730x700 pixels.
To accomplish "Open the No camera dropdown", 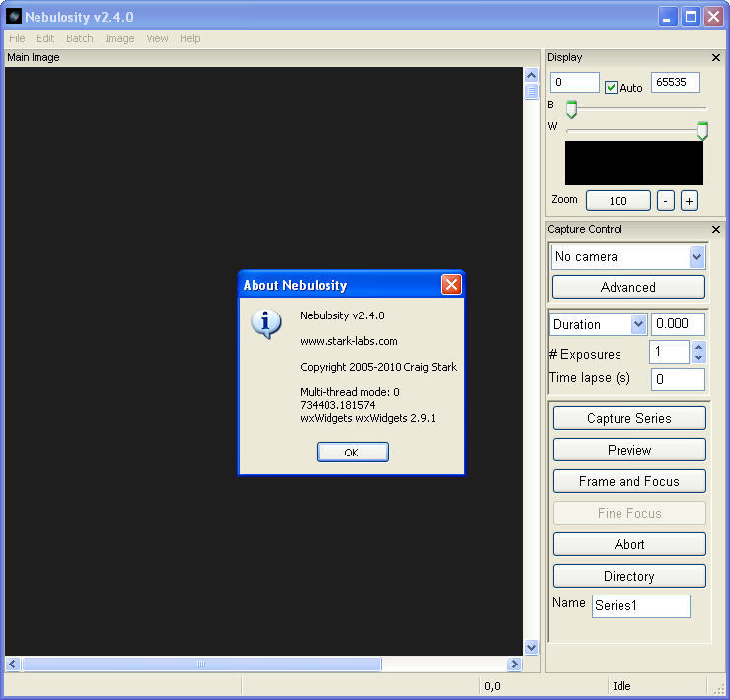I will [x=696, y=257].
